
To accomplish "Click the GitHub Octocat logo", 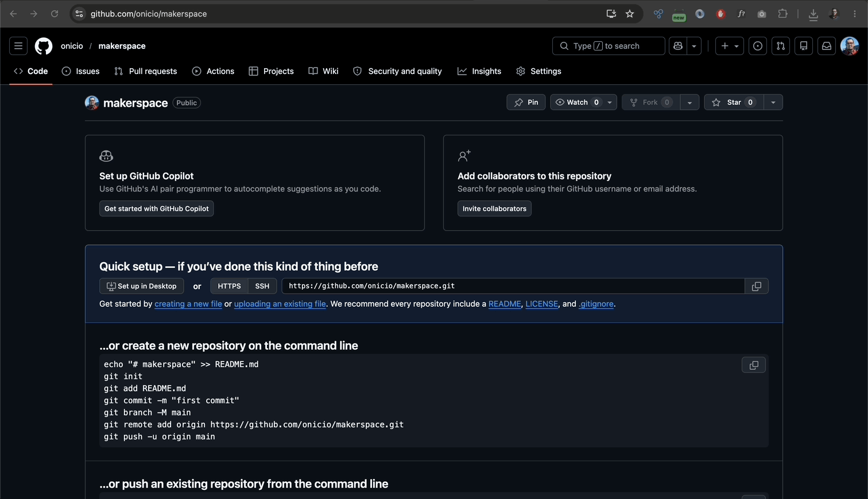I will [44, 46].
